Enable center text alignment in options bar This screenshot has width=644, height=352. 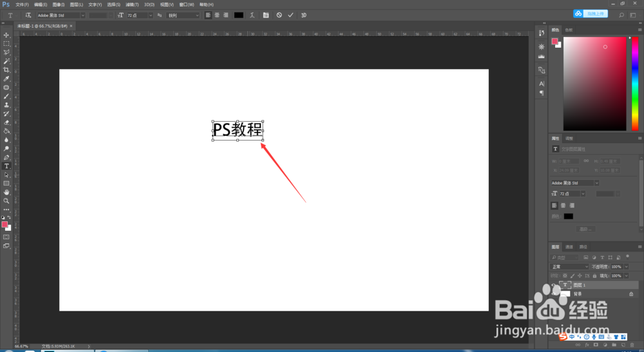[217, 15]
